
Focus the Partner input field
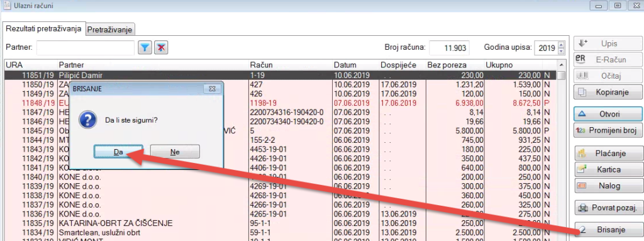pyautogui.click(x=86, y=48)
